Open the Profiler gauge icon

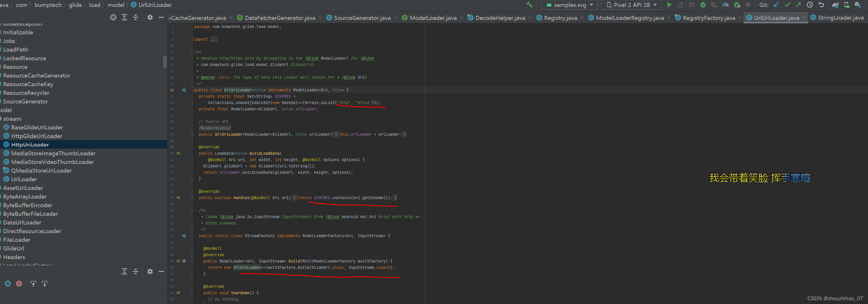(725, 5)
